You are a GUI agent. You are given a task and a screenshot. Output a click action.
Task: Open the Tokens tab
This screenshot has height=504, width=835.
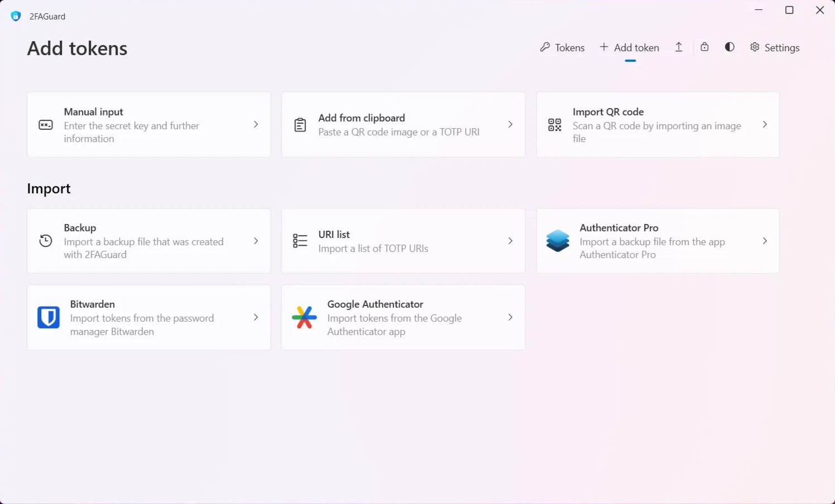(562, 48)
